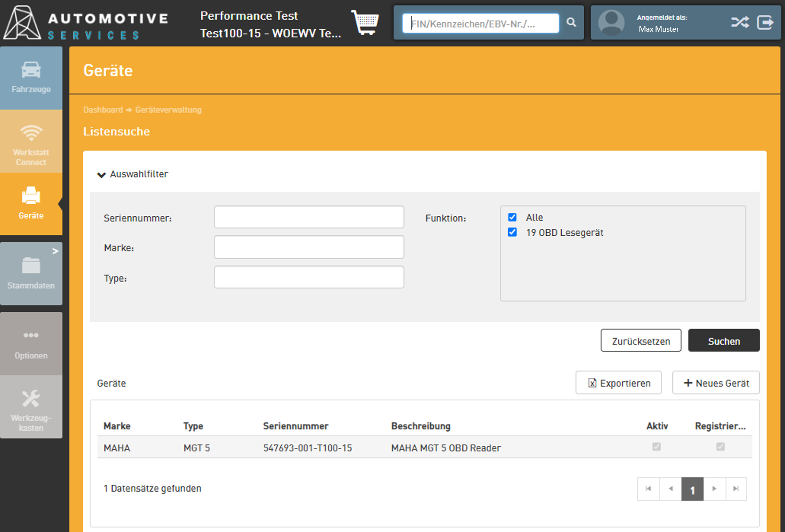This screenshot has width=785, height=532.
Task: Toggle Aktiv checkbox for MAHA device
Action: pos(656,447)
